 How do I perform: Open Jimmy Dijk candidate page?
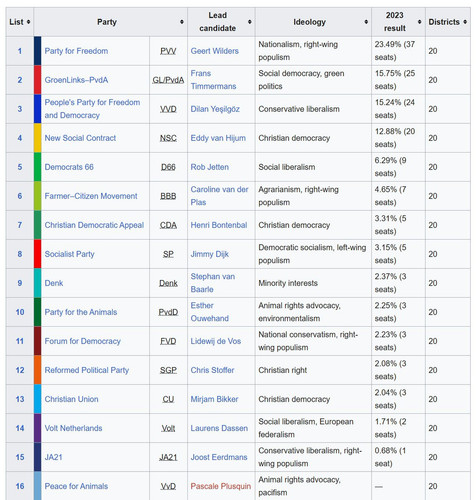210,254
